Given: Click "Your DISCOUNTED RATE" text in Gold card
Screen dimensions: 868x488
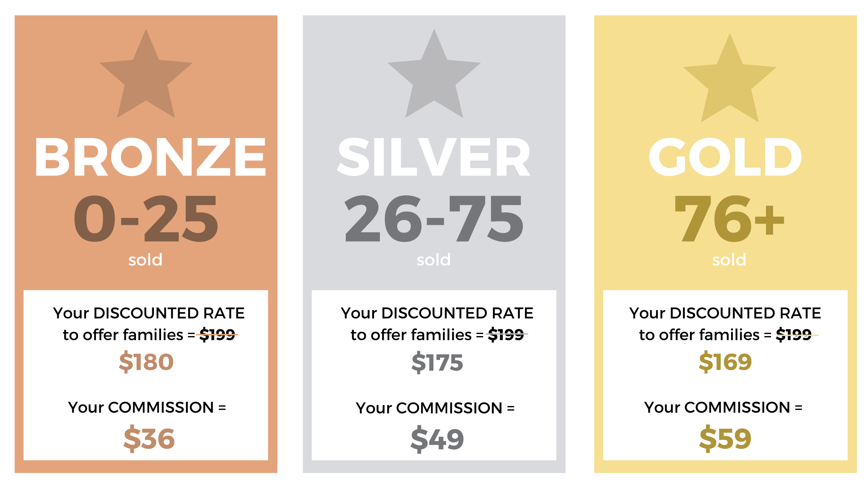Looking at the screenshot, I should 725,313.
